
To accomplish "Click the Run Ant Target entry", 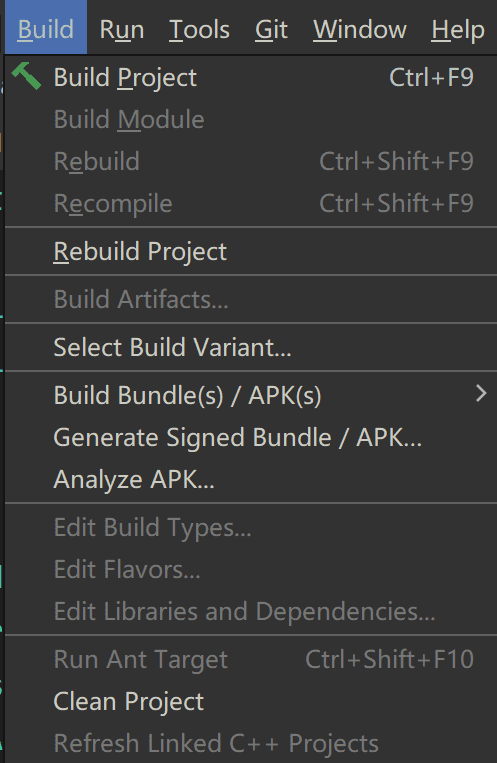I will (x=251, y=659).
